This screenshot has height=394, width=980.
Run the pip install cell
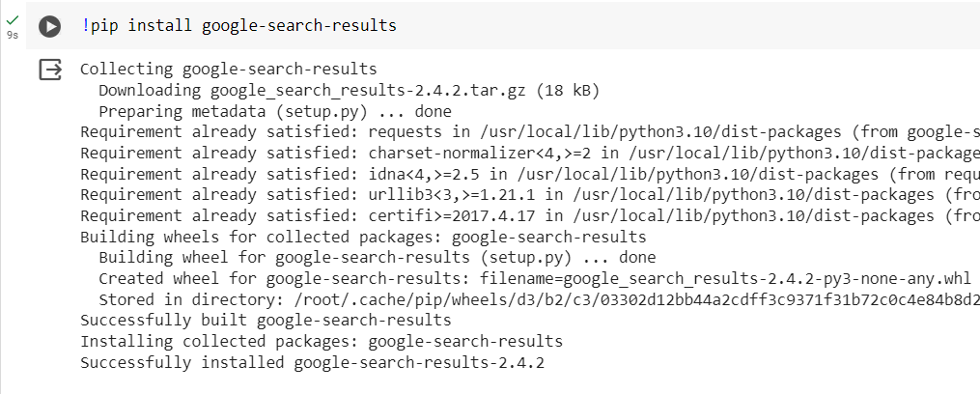[49, 26]
